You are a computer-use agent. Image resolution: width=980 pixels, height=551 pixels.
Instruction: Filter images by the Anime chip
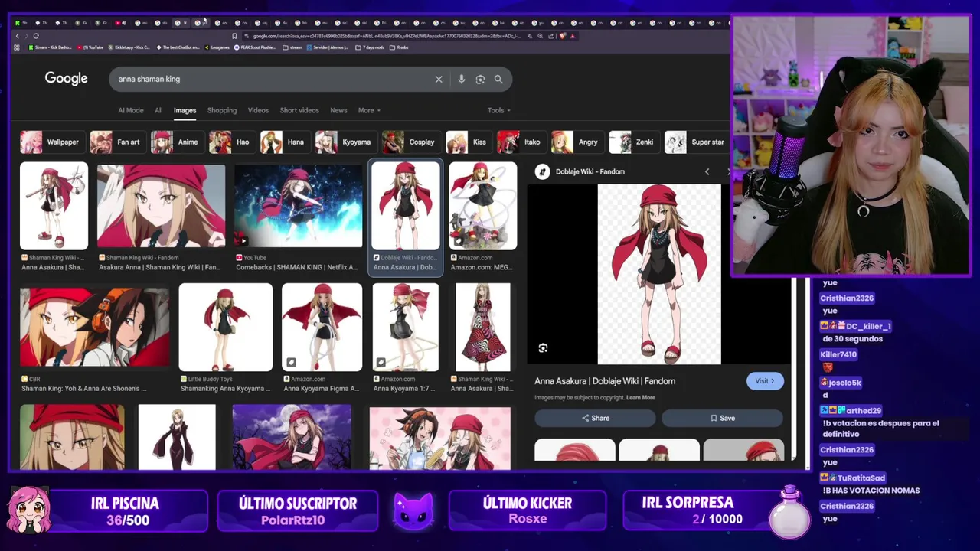pyautogui.click(x=176, y=142)
